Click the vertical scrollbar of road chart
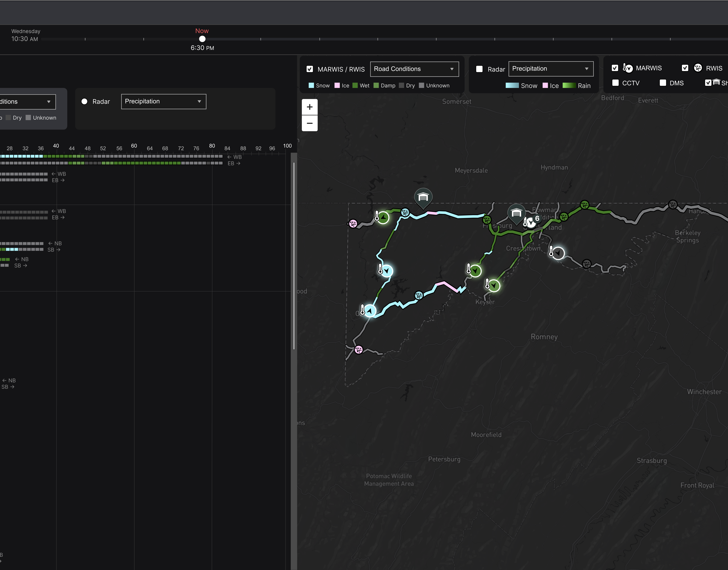The width and height of the screenshot is (728, 570). [294, 255]
